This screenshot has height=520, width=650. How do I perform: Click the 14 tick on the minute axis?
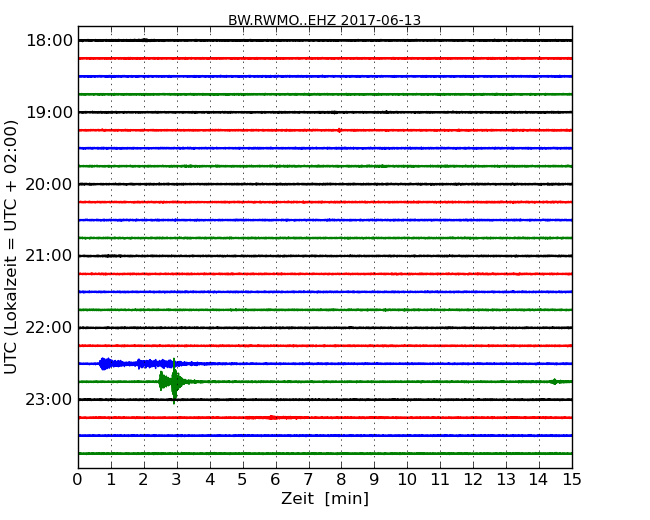click(539, 479)
